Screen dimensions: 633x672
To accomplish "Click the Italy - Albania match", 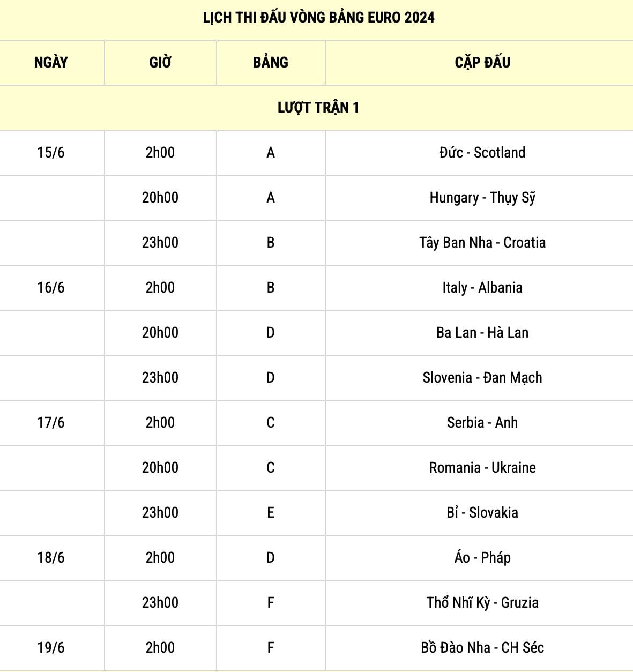I will click(482, 288).
